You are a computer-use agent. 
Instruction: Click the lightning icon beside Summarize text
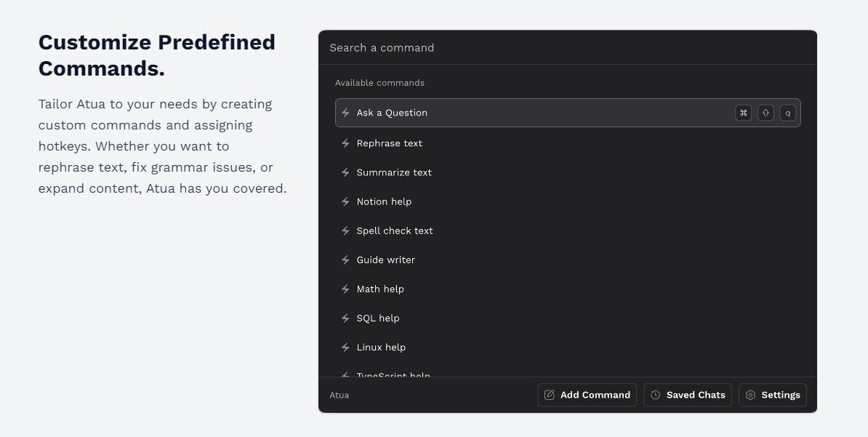(345, 172)
